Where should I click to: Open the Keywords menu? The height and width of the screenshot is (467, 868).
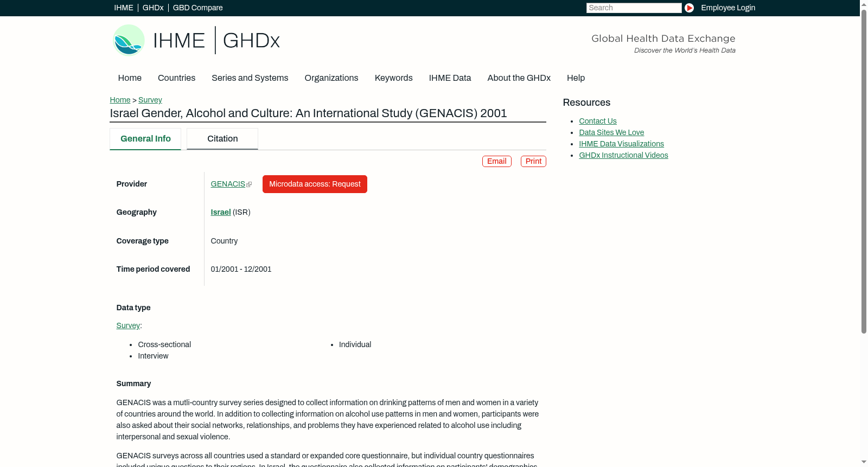(x=394, y=78)
